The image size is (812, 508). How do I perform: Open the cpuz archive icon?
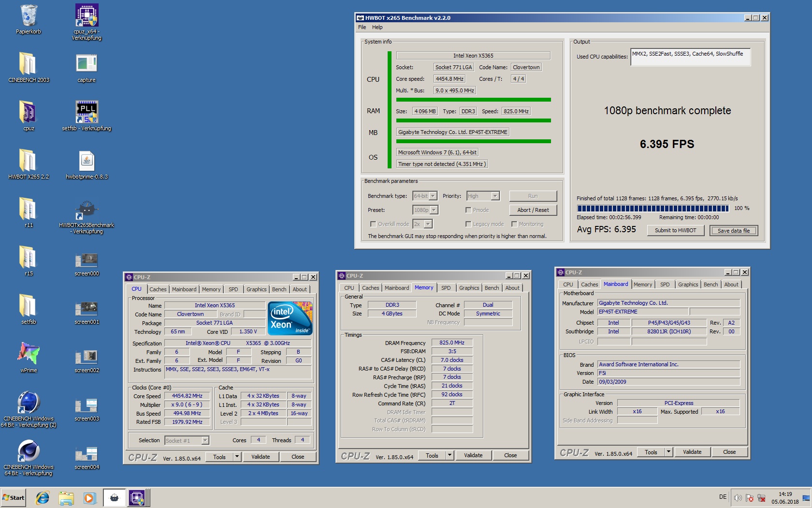coord(29,116)
